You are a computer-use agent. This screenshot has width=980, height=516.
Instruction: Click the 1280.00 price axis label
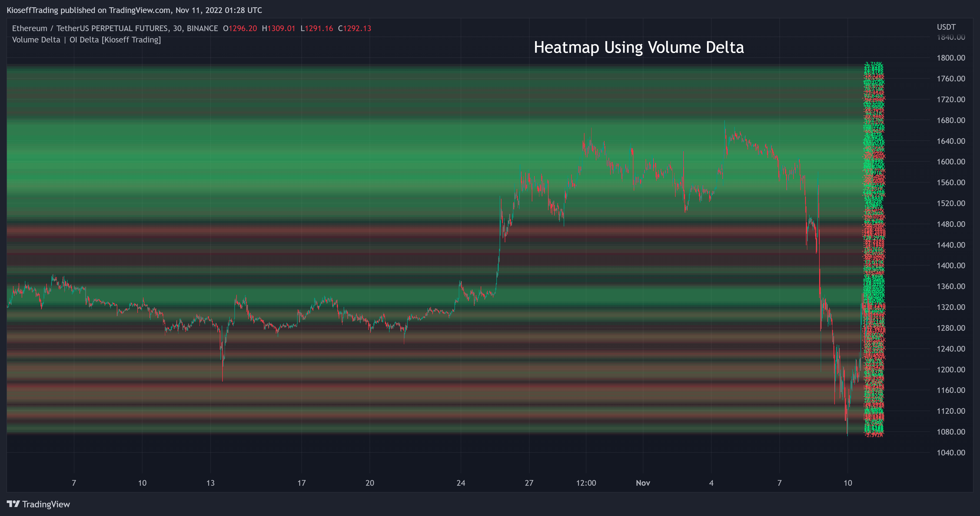click(951, 328)
